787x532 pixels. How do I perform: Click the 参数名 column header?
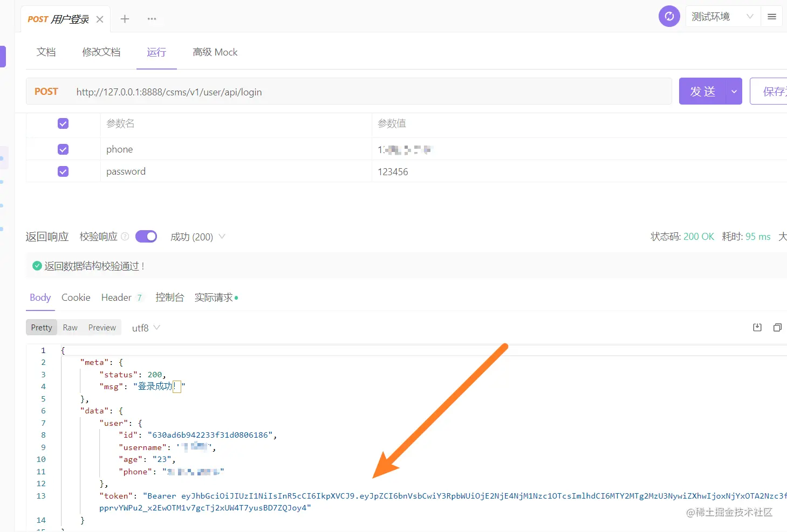[120, 123]
